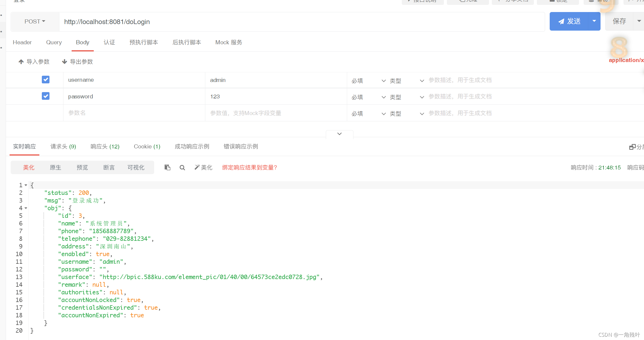The image size is (644, 340).
Task: Click bind response result to variable link
Action: [250, 168]
